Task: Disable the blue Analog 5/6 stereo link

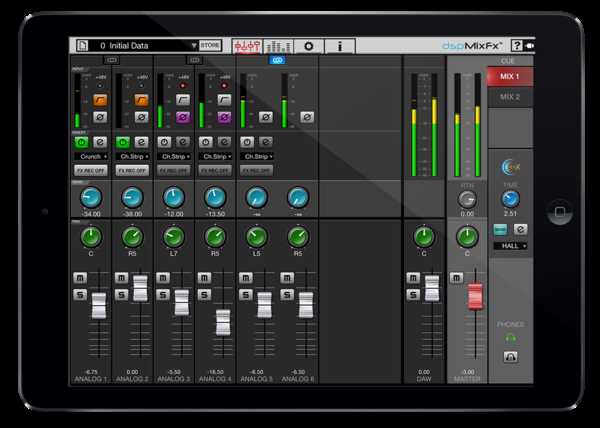Action: (x=277, y=60)
